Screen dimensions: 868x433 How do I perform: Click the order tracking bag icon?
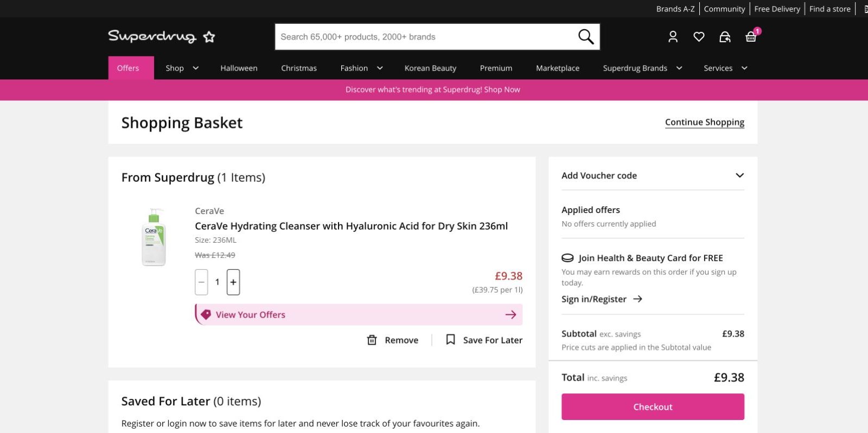[725, 37]
